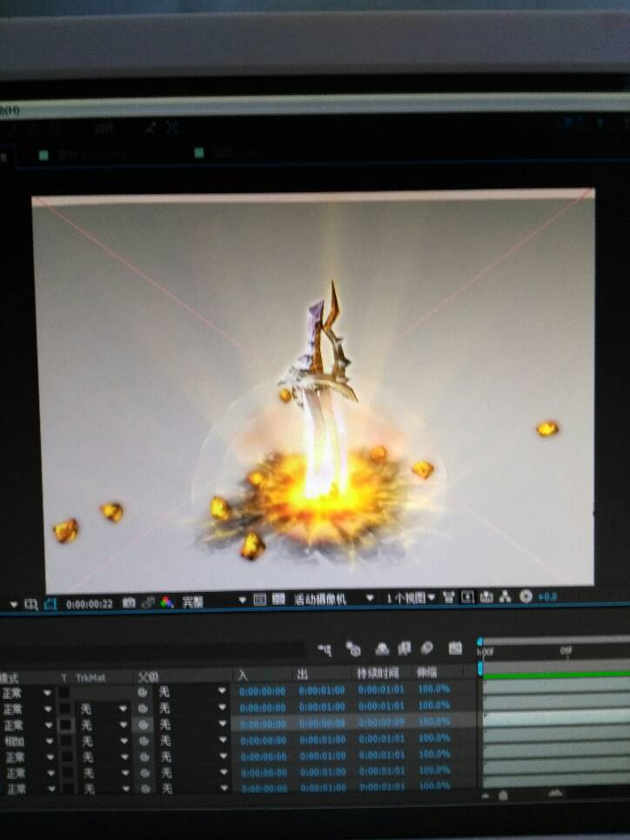Click the green work area render bar
The width and height of the screenshot is (630, 840).
(x=557, y=675)
